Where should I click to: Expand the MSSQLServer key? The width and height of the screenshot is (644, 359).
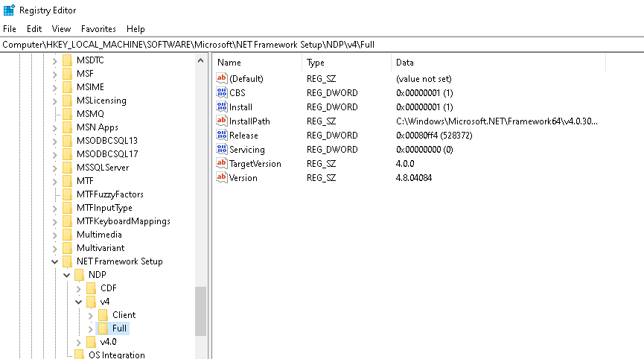pos(54,168)
